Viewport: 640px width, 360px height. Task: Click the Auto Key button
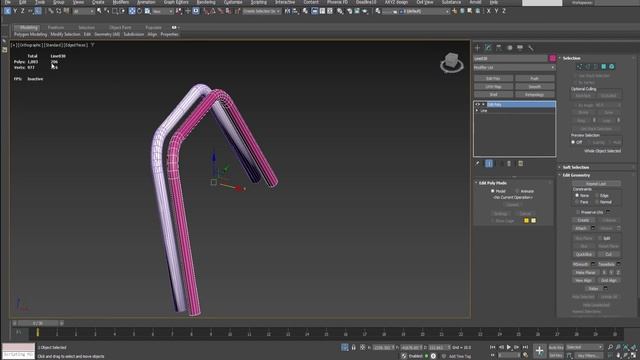[x=556, y=347]
